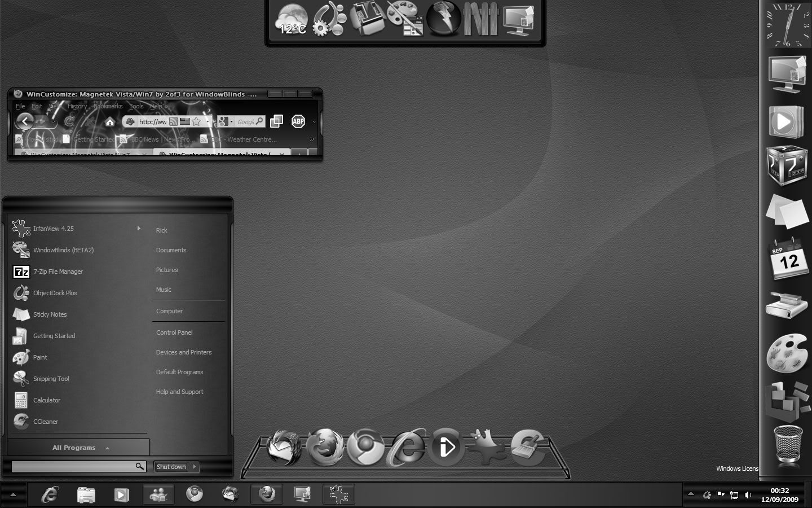Screen dimensions: 812x508
Task: Open the drive icon on the right dock
Action: point(787,306)
